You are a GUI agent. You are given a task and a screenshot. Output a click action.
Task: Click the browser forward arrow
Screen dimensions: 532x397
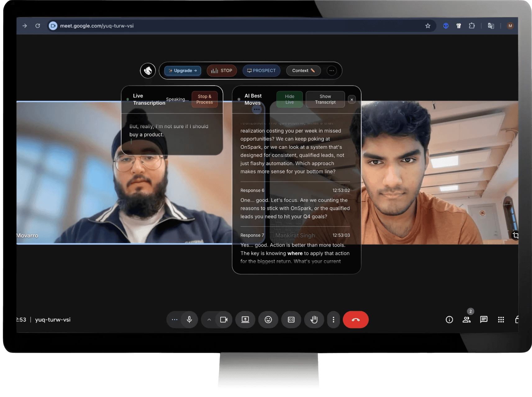(25, 26)
